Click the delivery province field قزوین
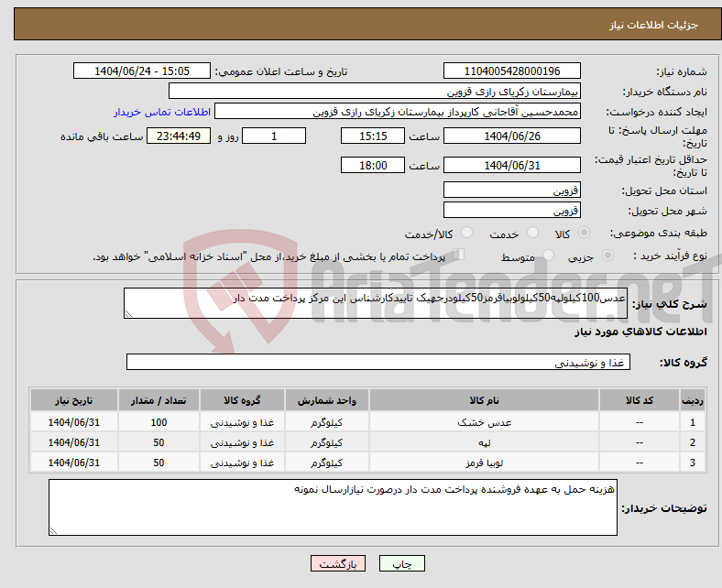Screen dimensions: 722x588 click(x=511, y=190)
